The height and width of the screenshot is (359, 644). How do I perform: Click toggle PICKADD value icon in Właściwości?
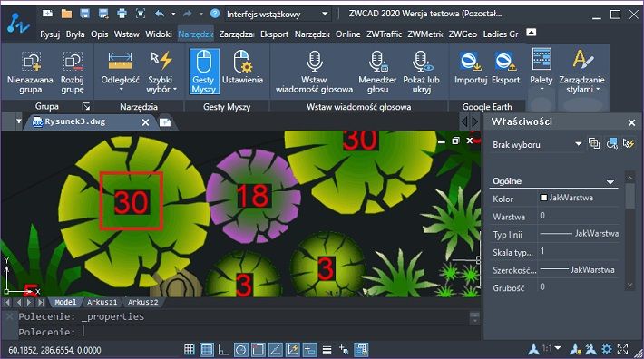[x=594, y=143]
